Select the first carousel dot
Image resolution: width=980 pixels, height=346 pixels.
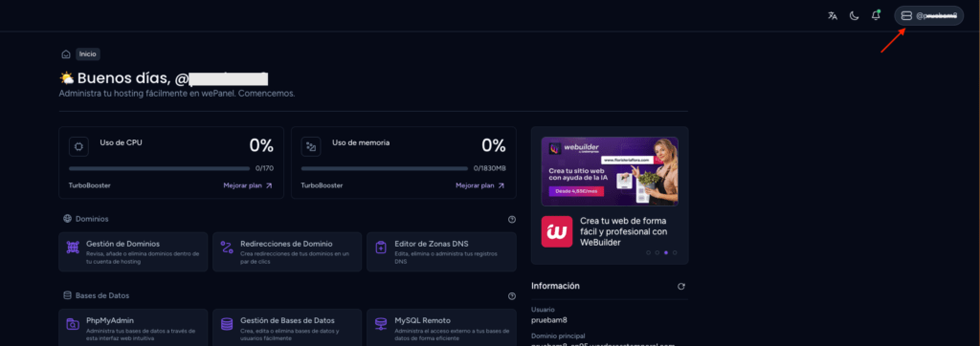click(x=648, y=253)
